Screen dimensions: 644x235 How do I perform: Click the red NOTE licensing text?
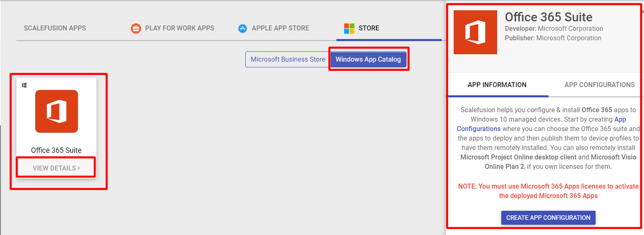[548, 191]
